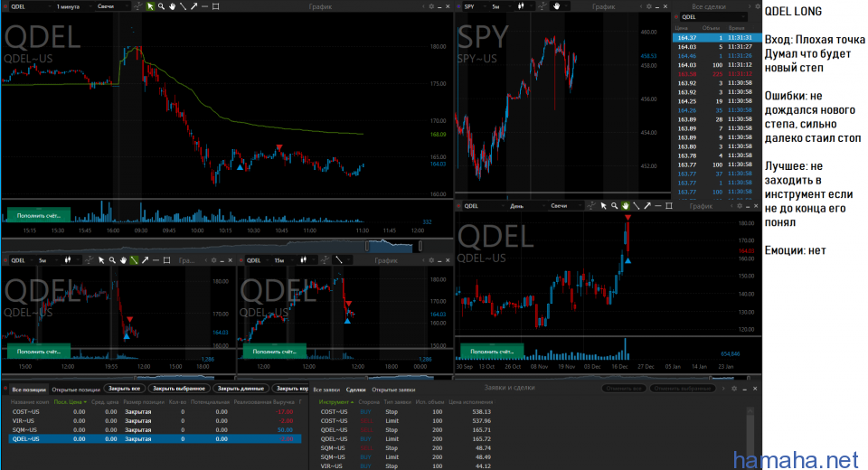This screenshot has height=470, width=868.
Task: Select the QDEL~US row in the positions table
Action: tap(155, 439)
